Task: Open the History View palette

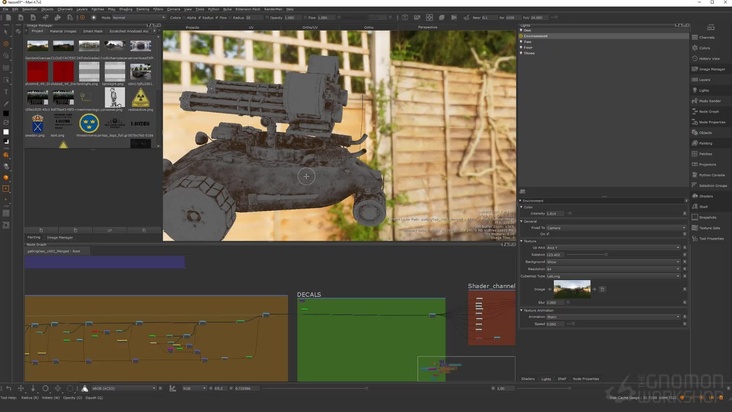Action: point(709,59)
